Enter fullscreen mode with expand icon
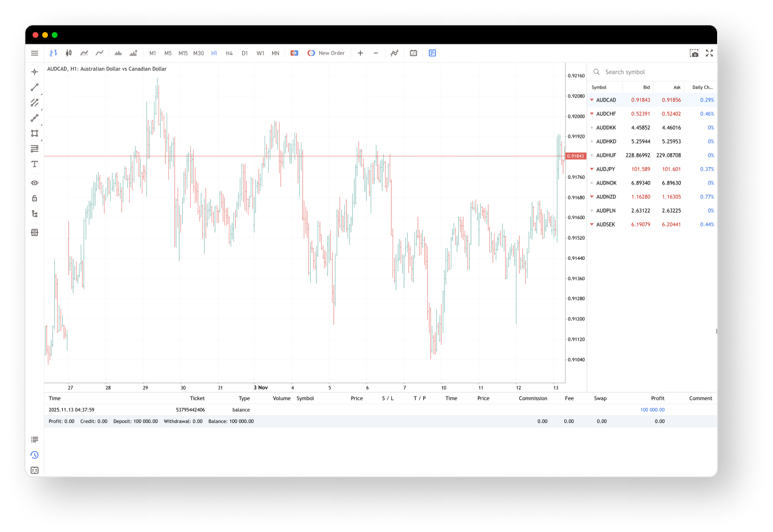 click(x=710, y=53)
